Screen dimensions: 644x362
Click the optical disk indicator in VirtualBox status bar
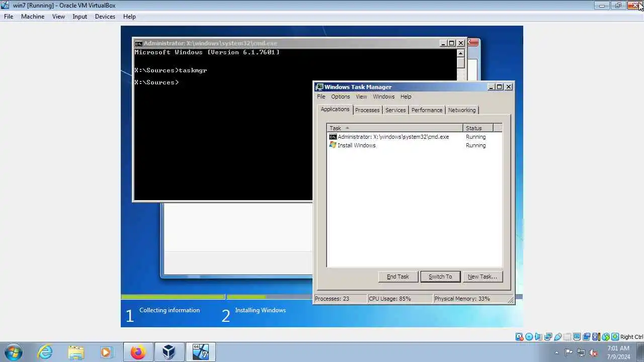(x=529, y=337)
